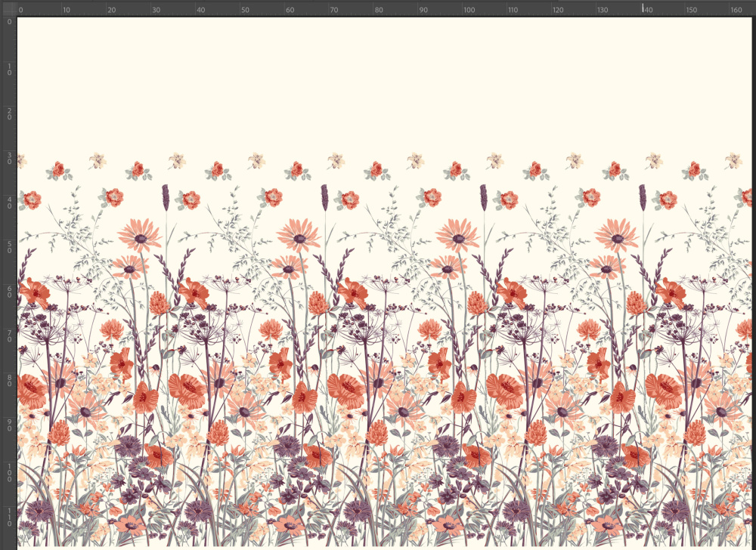Click the 150 mark on the horizontal ruler
The image size is (756, 550).
coord(692,10)
